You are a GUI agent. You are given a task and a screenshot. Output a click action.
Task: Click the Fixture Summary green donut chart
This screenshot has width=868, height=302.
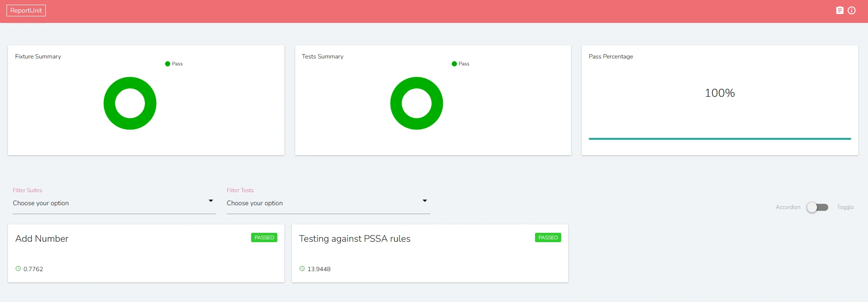click(x=130, y=103)
